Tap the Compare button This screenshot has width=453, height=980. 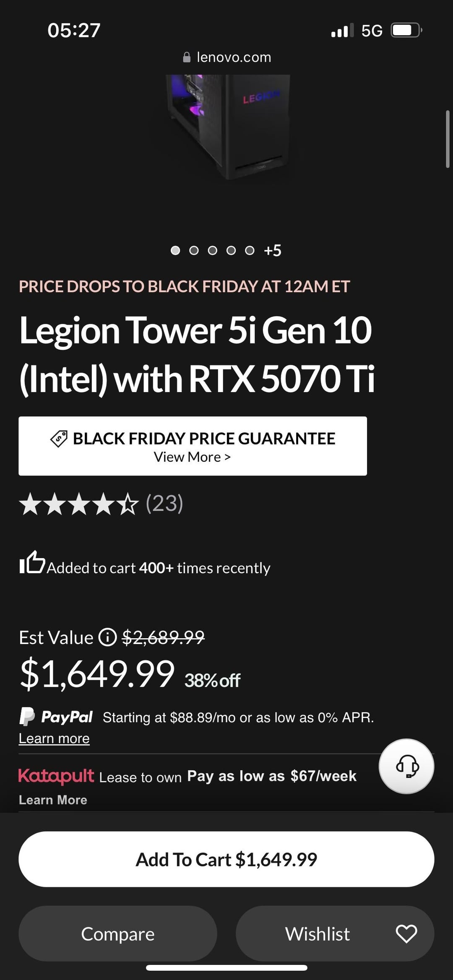118,934
